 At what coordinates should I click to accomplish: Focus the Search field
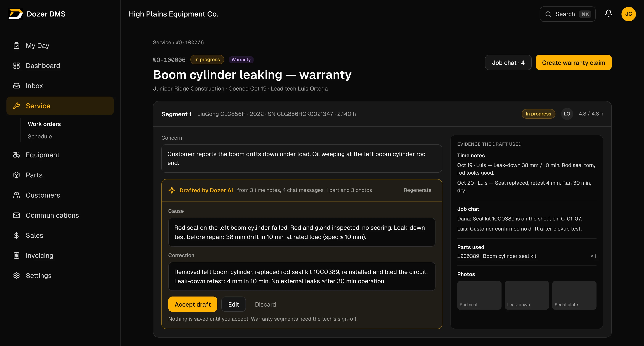pos(568,14)
